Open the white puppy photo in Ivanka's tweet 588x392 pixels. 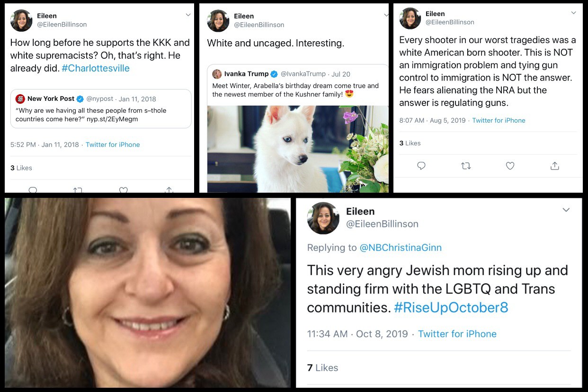(298, 149)
